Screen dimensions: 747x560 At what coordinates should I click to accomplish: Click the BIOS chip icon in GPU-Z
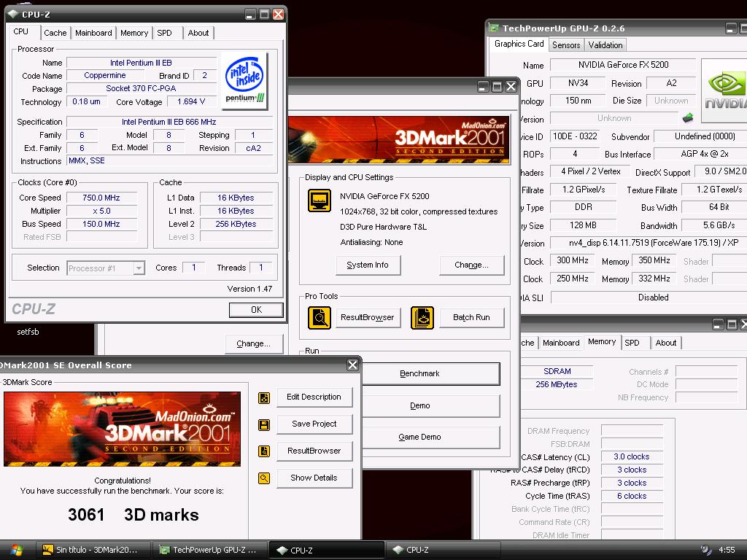pyautogui.click(x=687, y=117)
